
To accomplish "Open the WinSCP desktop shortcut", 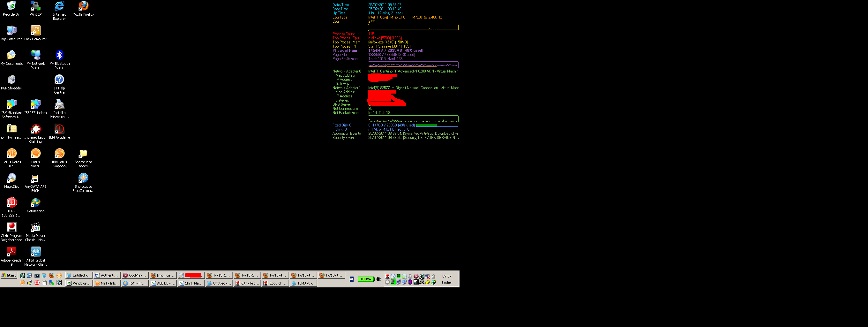I will (35, 7).
